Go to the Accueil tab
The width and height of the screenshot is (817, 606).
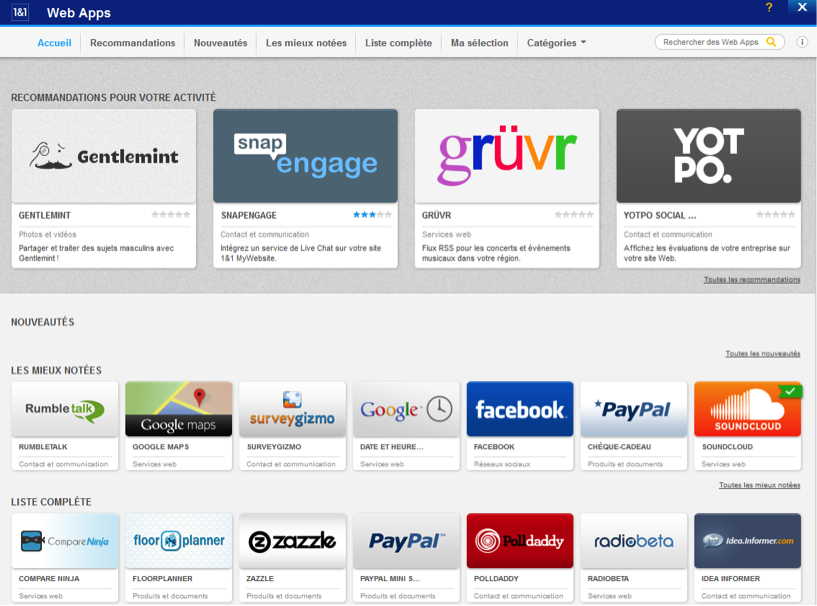pos(54,43)
